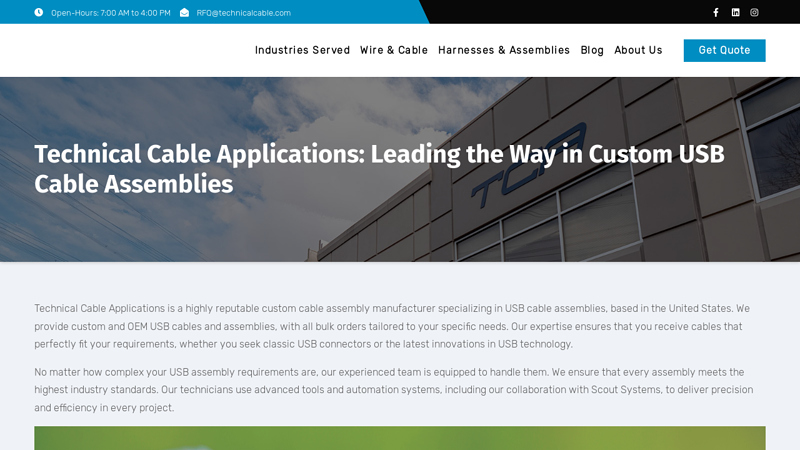The image size is (800, 450).
Task: Open the Wire & Cable menu
Action: (394, 50)
